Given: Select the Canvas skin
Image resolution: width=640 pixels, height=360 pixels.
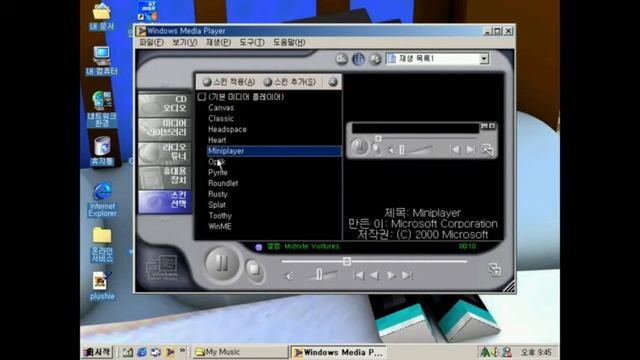Looking at the screenshot, I should (221, 108).
